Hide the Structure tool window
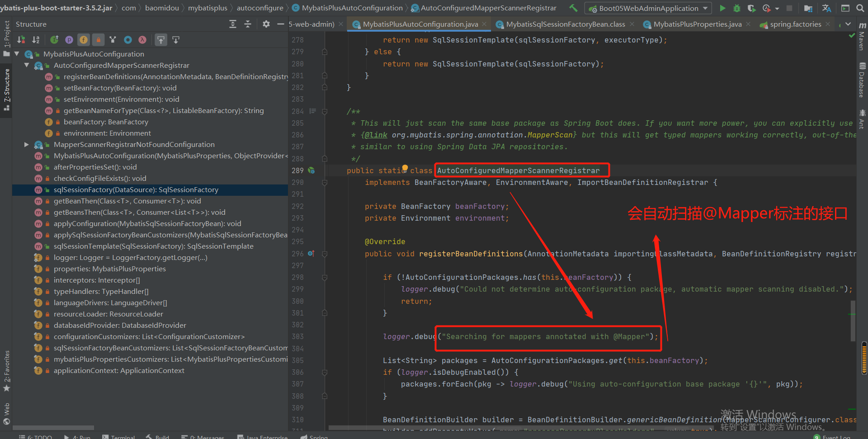This screenshot has height=439, width=868. [x=281, y=24]
